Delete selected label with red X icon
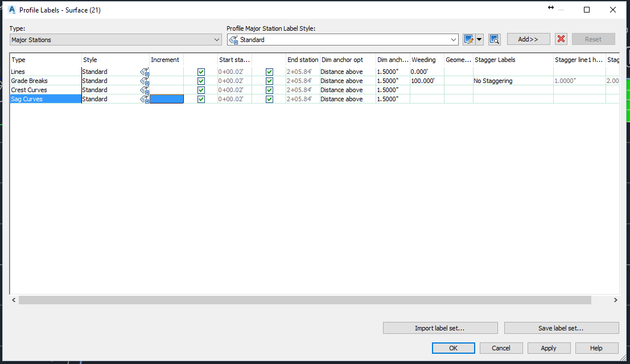The height and width of the screenshot is (364, 630). click(x=561, y=39)
